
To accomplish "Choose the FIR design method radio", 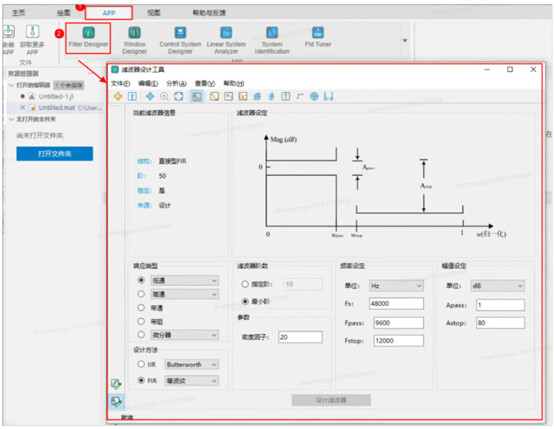I will (141, 380).
